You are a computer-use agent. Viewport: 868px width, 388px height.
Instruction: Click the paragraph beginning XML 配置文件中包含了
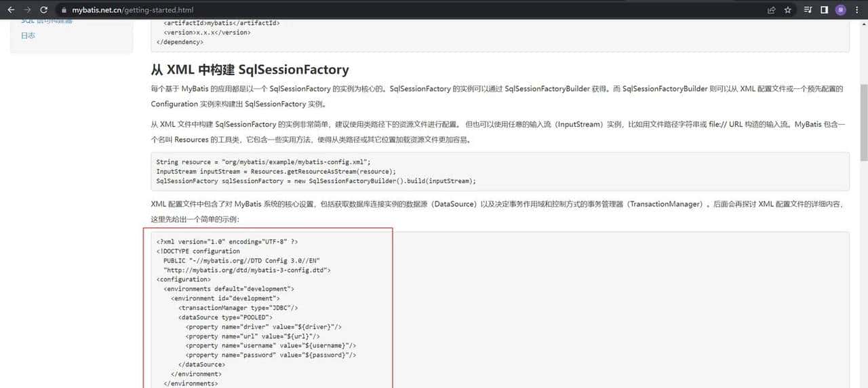497,212
